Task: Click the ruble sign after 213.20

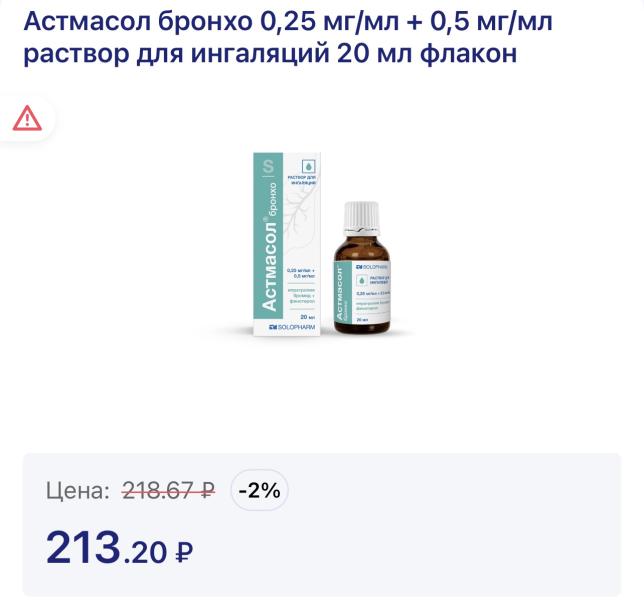Action: (x=184, y=552)
